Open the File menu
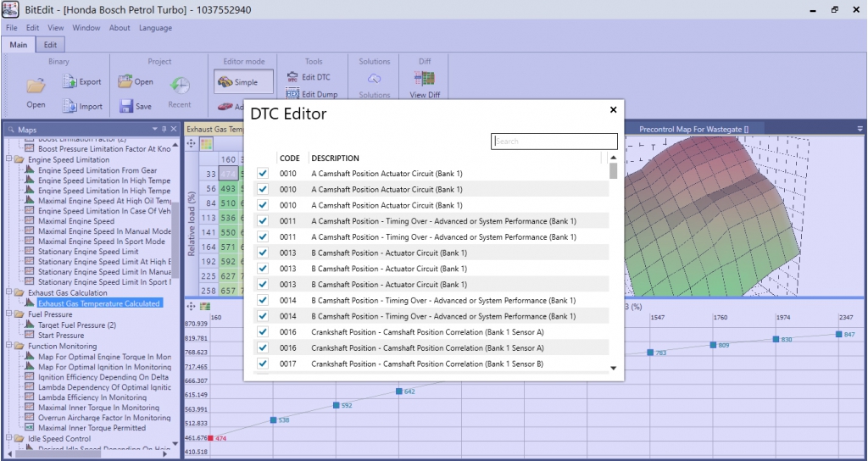 (x=12, y=28)
